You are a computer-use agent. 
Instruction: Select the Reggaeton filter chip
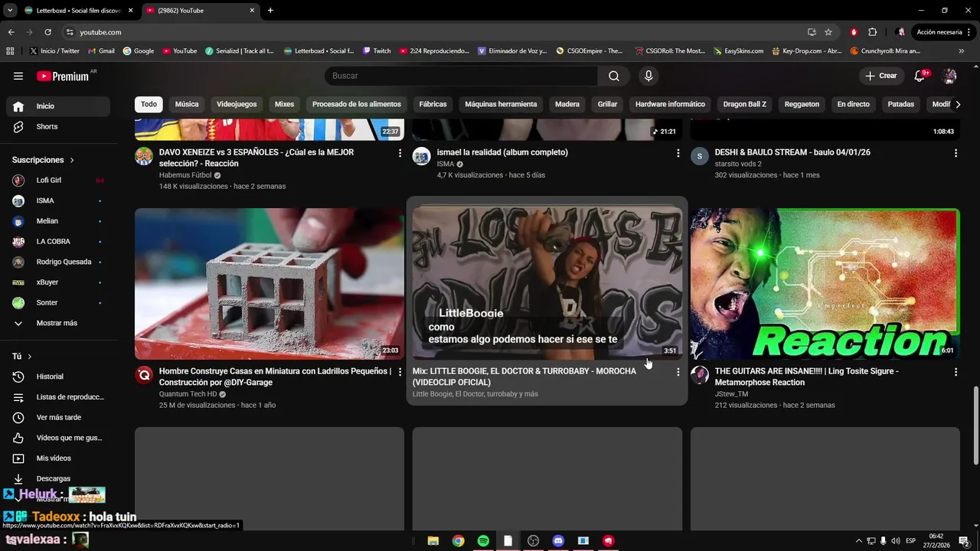pos(802,104)
